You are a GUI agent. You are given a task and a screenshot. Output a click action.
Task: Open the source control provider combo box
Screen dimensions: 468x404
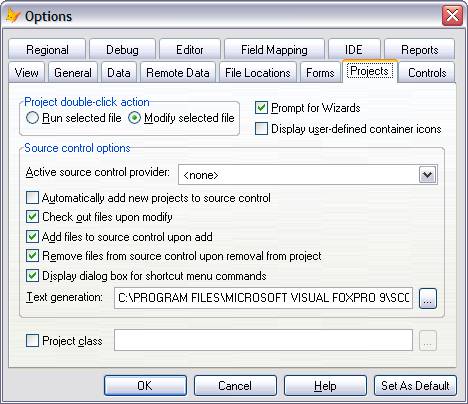308,175
